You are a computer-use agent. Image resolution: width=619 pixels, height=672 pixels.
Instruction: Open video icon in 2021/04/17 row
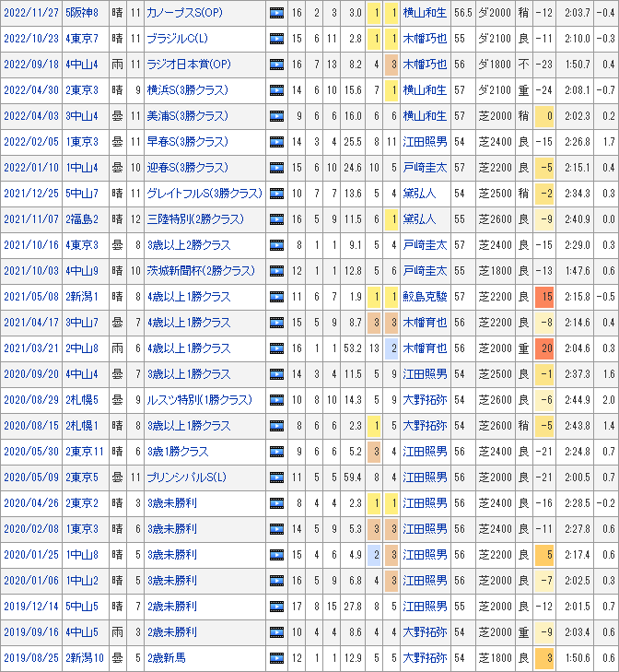276,323
